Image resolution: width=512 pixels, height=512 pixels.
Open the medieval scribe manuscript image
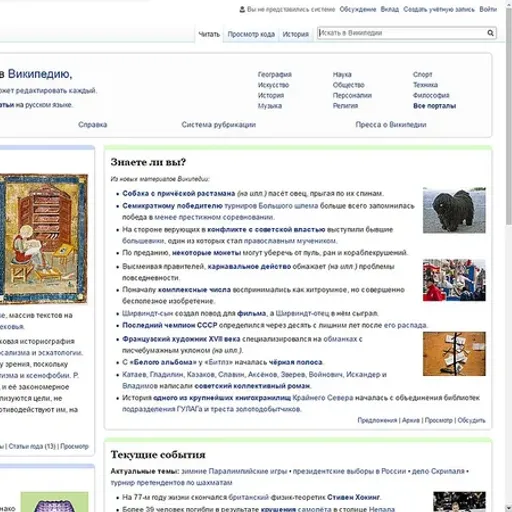coord(44,239)
